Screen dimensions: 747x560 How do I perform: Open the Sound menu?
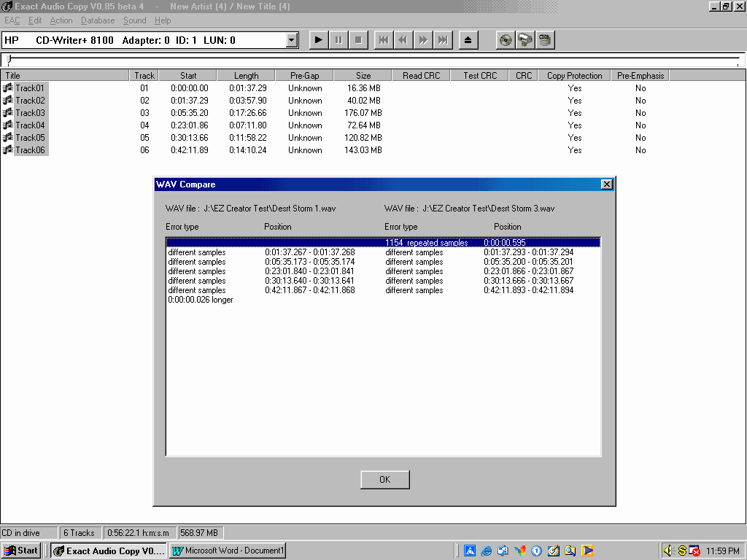(x=135, y=20)
